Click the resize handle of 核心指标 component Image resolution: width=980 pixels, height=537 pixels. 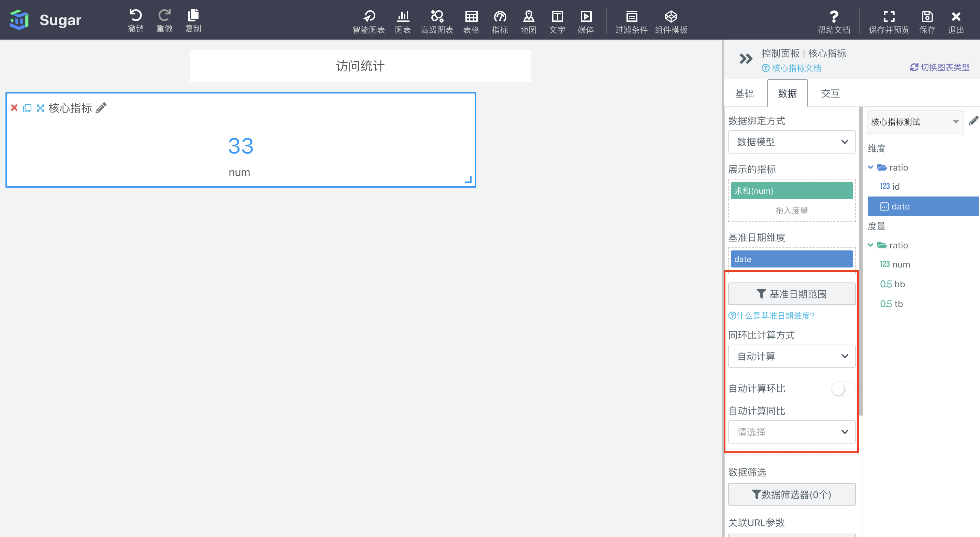click(x=468, y=179)
